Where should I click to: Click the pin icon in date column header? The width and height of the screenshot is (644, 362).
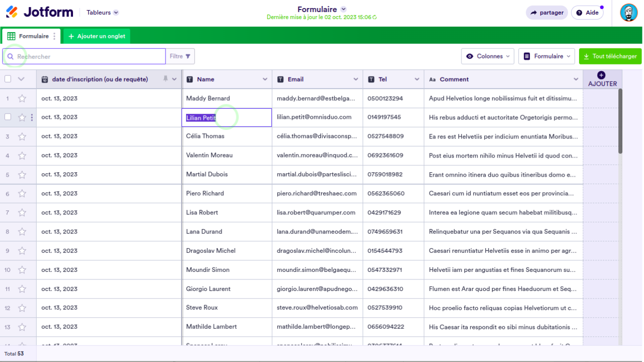(165, 79)
